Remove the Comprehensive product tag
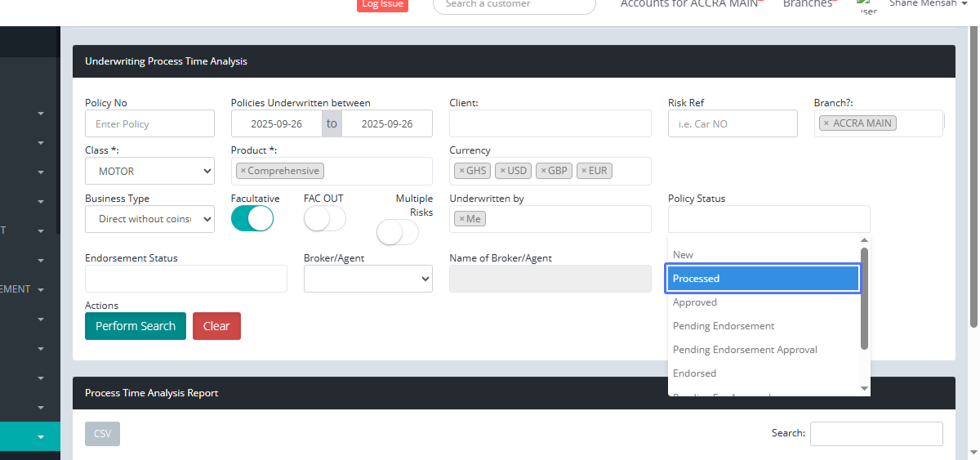 (x=243, y=171)
